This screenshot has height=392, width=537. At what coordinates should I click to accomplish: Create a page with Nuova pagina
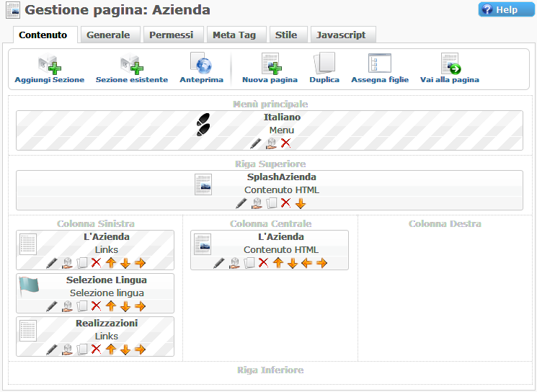tap(270, 63)
